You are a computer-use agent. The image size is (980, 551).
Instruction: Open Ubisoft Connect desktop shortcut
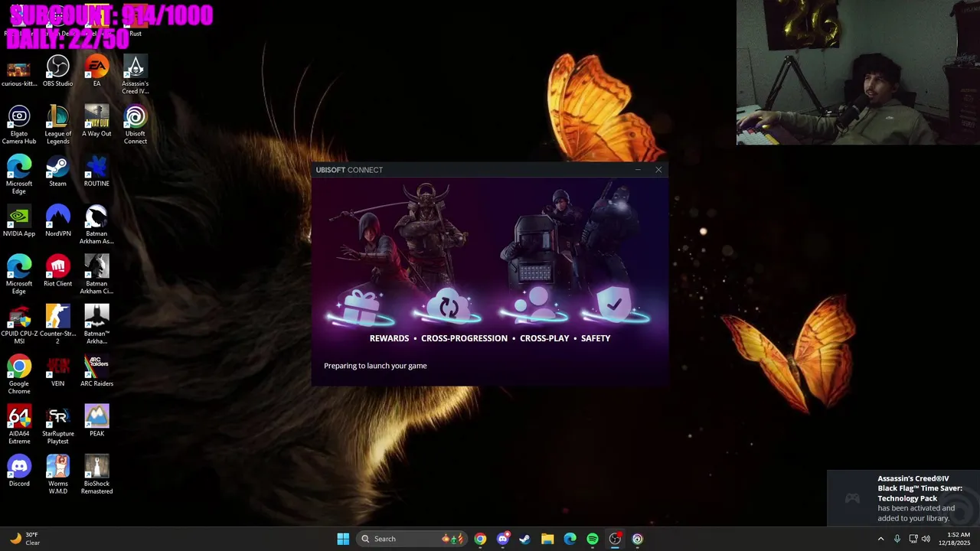pos(136,125)
